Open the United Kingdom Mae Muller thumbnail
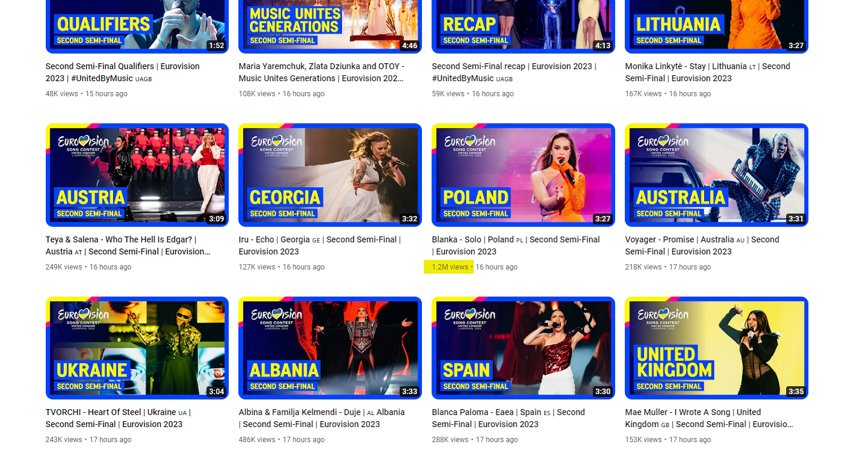This screenshot has width=868, height=456. 716,348
